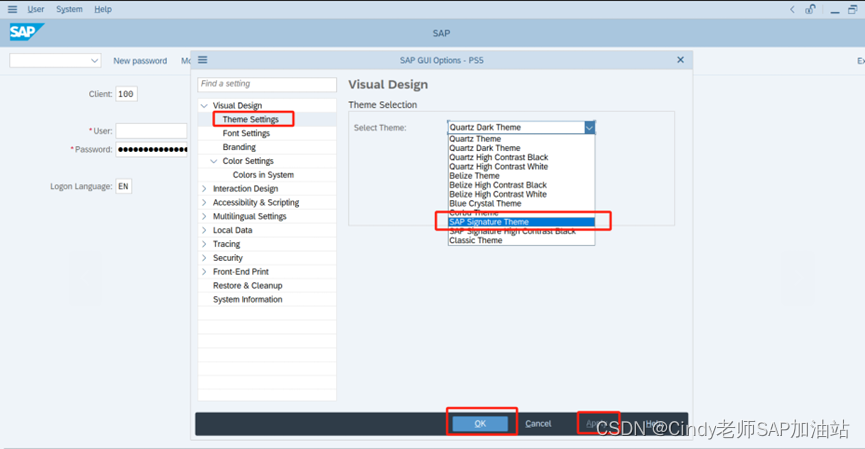Expand the Accessibility & Scripting node
865x449 pixels.
coord(204,202)
